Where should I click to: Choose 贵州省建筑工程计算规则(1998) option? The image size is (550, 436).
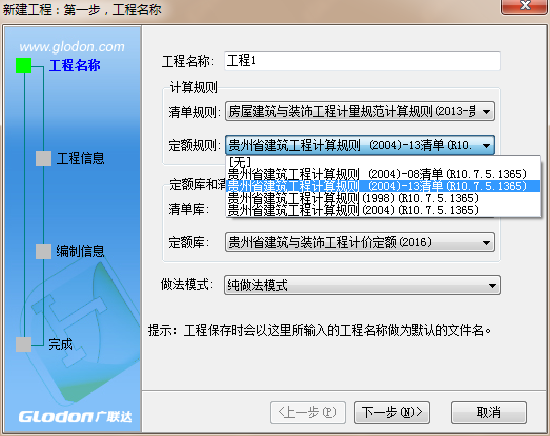pos(383,198)
